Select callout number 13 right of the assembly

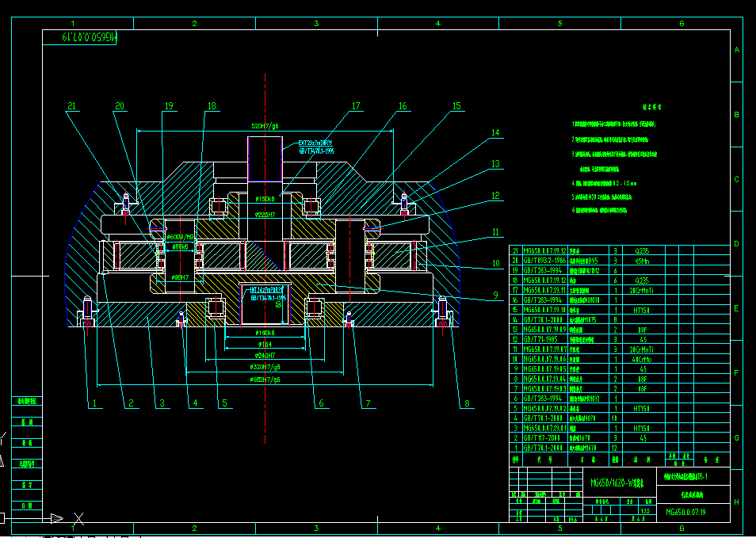coord(495,164)
